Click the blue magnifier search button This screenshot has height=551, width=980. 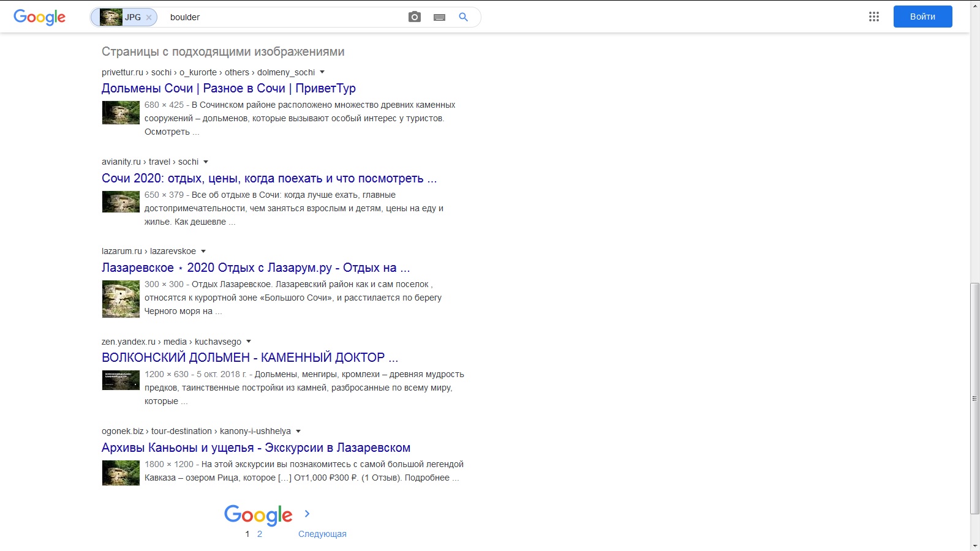(464, 17)
